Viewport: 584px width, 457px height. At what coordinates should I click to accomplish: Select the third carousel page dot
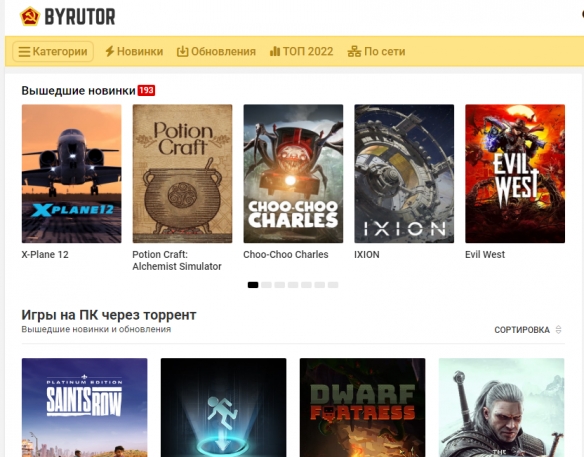280,285
